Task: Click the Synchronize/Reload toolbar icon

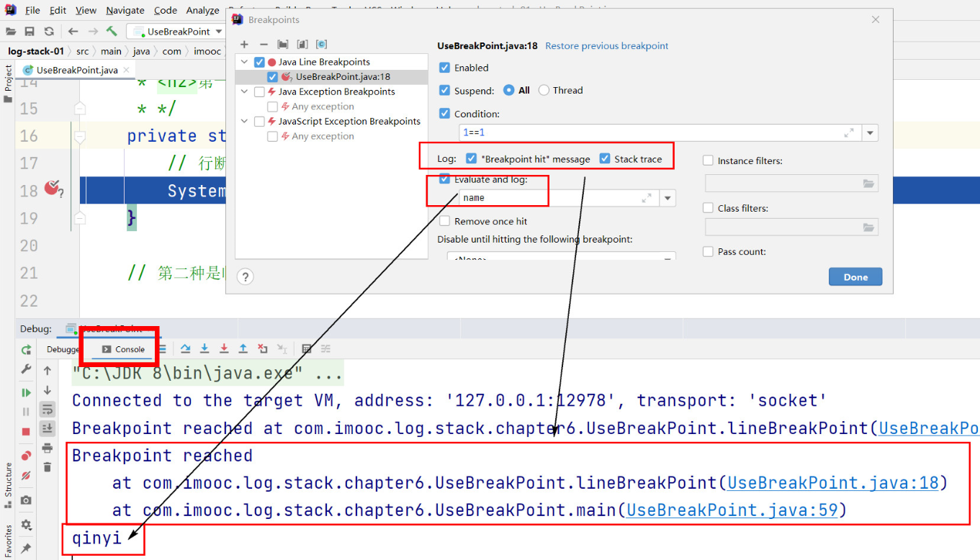Action: point(48,31)
